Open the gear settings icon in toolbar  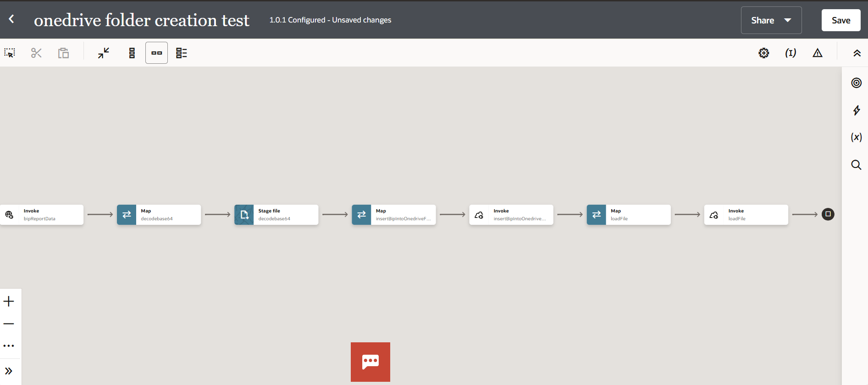[x=764, y=53]
